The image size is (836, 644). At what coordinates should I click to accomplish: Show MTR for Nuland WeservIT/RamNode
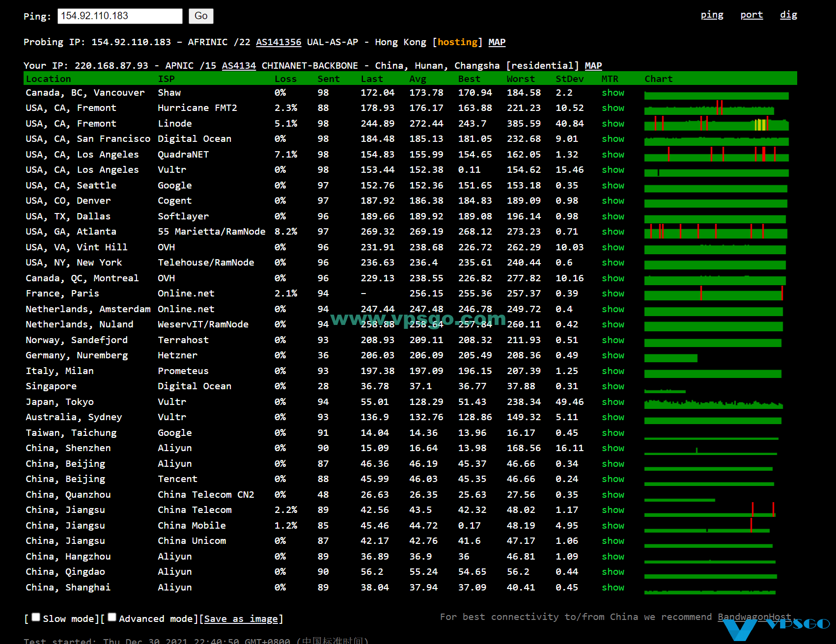point(613,324)
